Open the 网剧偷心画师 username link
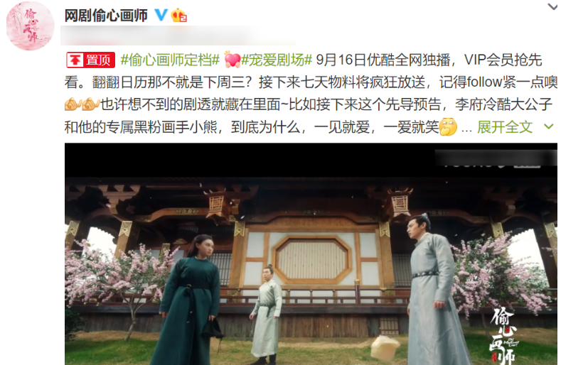Image resolution: width=588 pixels, height=365 pixels. click(x=106, y=16)
